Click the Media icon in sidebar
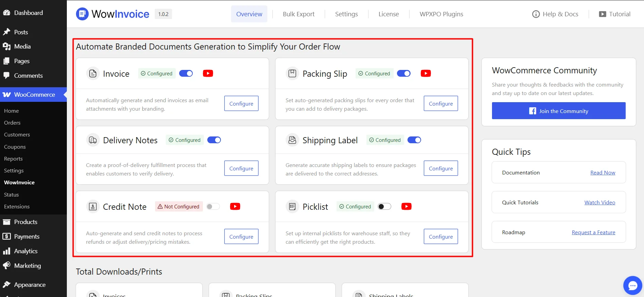Screen dimensions: 644x297 pos(6,47)
